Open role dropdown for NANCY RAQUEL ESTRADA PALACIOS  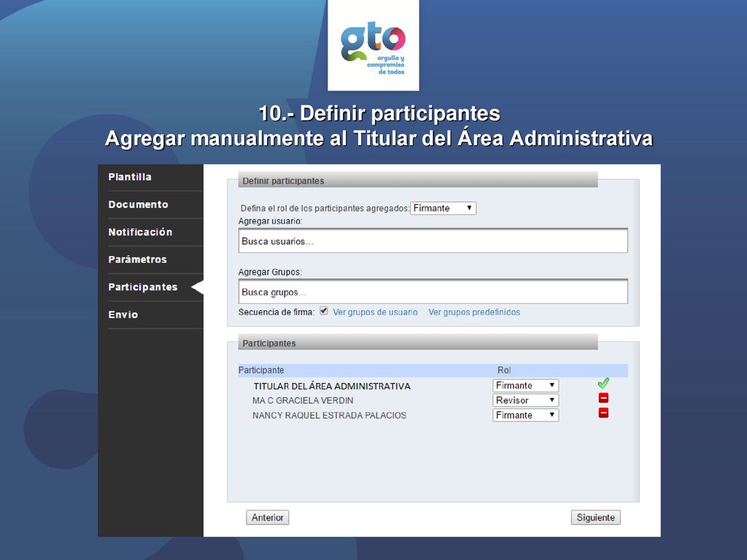click(525, 415)
